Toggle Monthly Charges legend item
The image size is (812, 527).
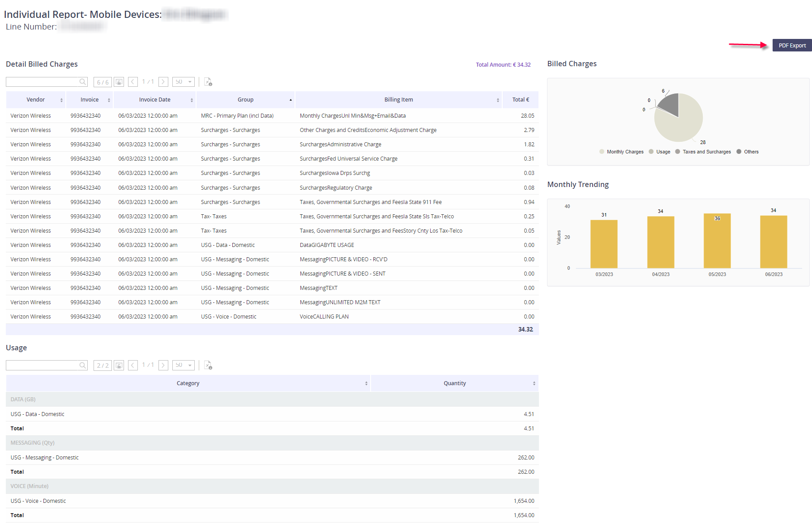(621, 152)
